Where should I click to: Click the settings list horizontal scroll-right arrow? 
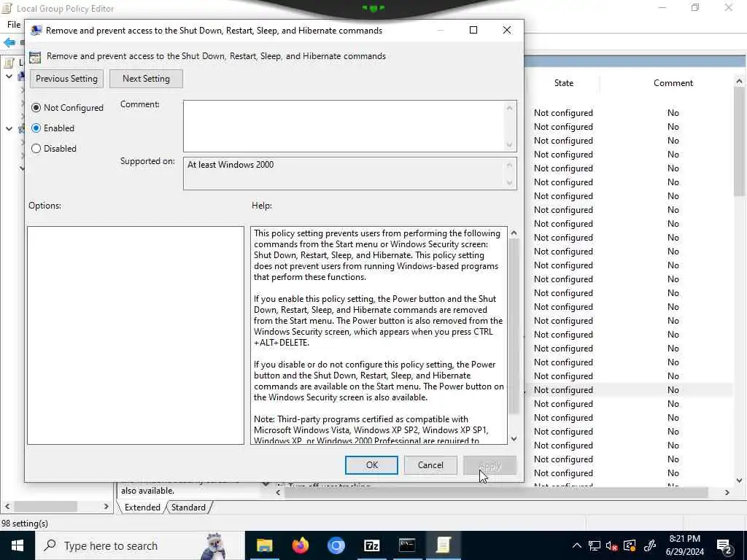[x=727, y=492]
